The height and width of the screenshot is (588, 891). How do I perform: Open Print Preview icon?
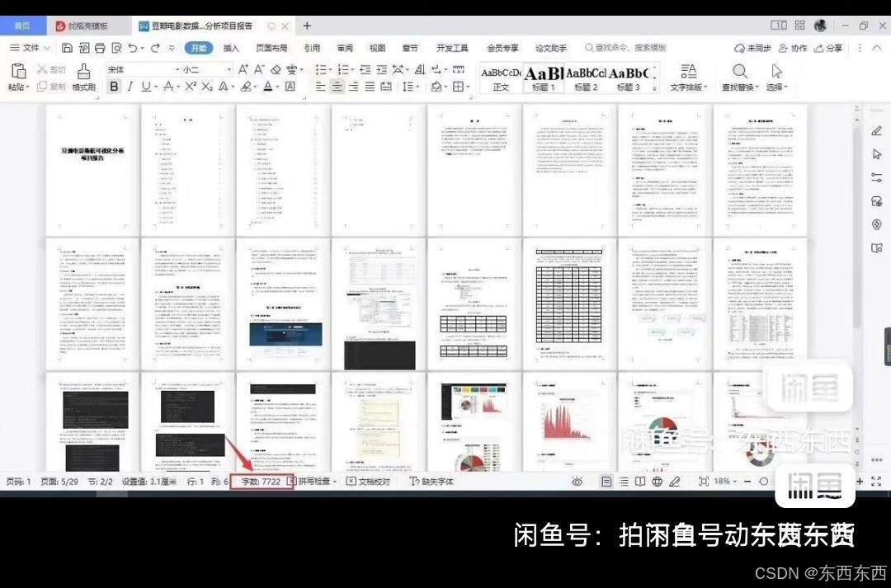click(x=116, y=48)
